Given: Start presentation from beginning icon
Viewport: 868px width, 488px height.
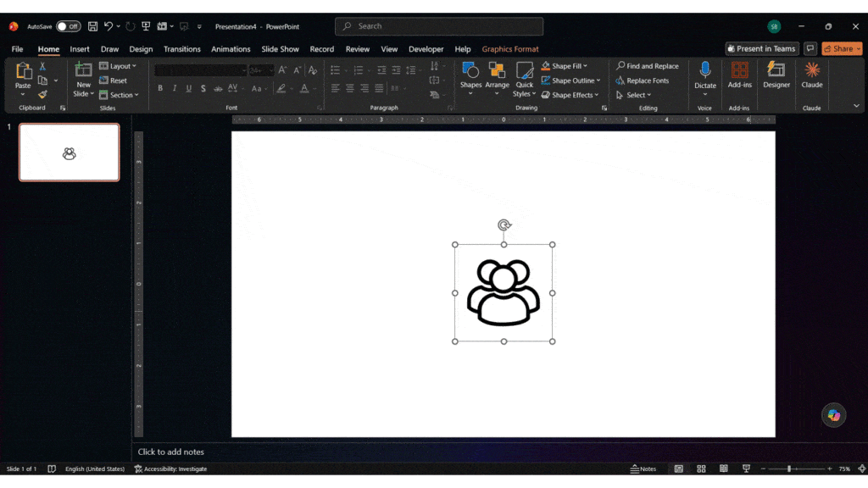Looking at the screenshot, I should coord(146,26).
